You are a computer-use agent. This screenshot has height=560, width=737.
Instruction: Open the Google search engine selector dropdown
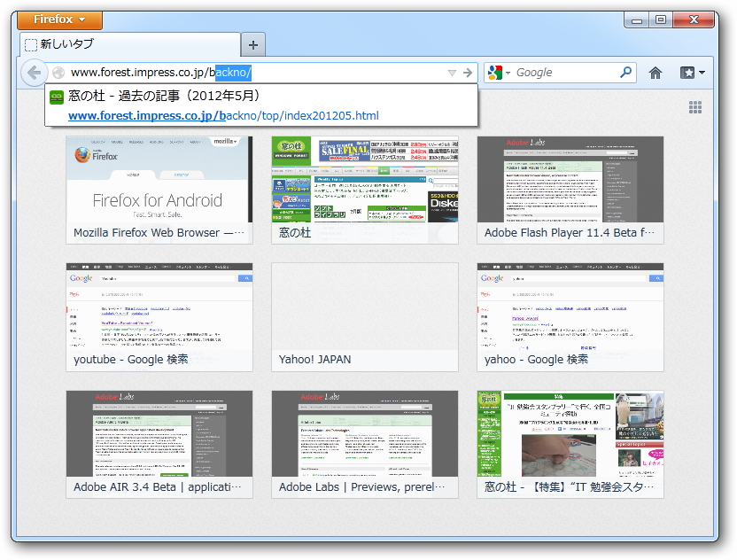[500, 73]
